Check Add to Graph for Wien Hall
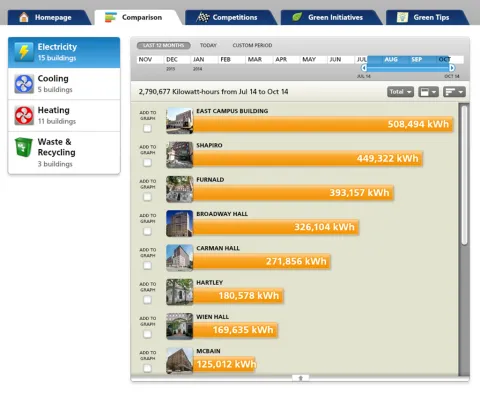Screen dimensions: 480x395 click(147, 334)
